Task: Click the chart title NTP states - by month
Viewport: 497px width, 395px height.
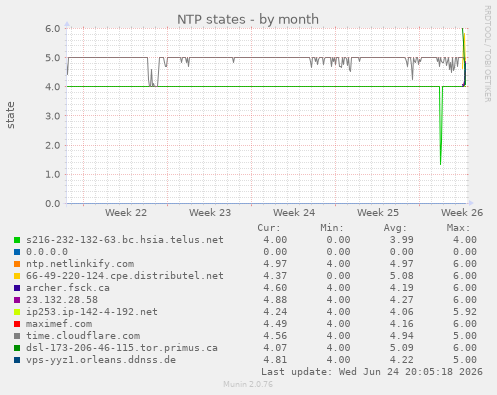Action: [x=248, y=19]
